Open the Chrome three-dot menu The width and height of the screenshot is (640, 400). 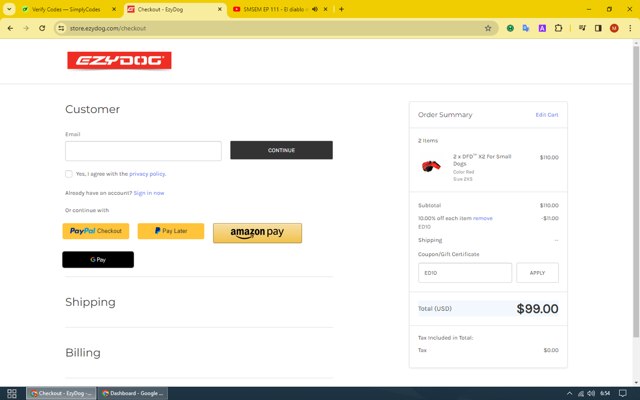[630, 28]
